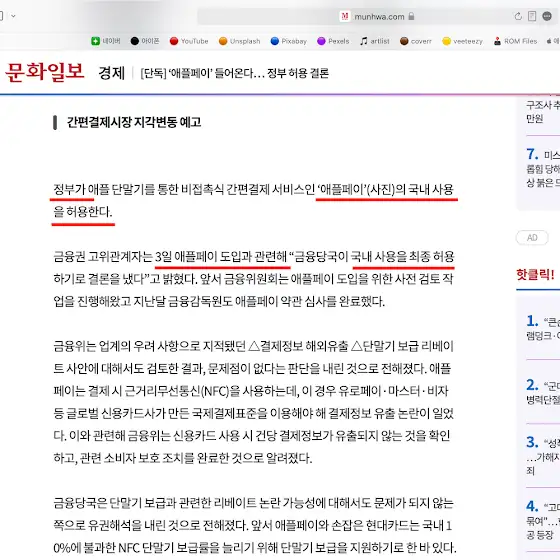Viewport: 560px width, 560px height.
Task: Open the Reader view icon in address bar
Action: pos(532,16)
